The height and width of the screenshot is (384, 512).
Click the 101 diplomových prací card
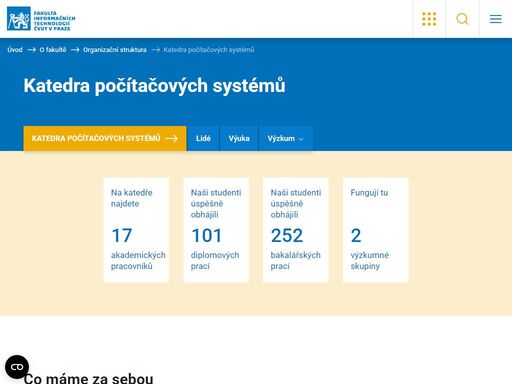pos(216,230)
